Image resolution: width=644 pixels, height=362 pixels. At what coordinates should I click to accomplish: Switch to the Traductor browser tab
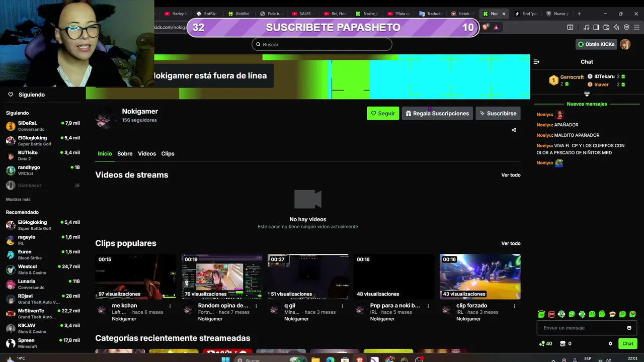tap(430, 14)
